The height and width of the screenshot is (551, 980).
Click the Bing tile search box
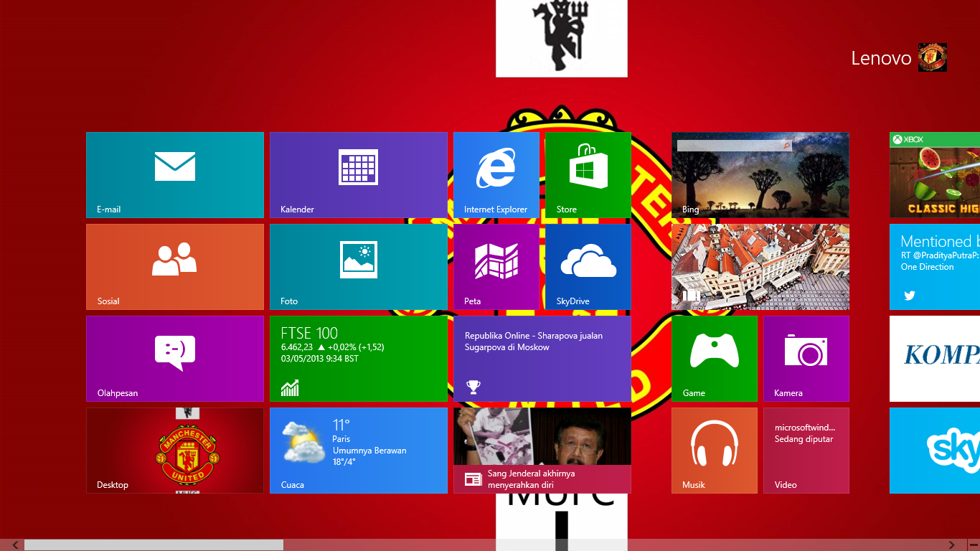click(x=735, y=146)
